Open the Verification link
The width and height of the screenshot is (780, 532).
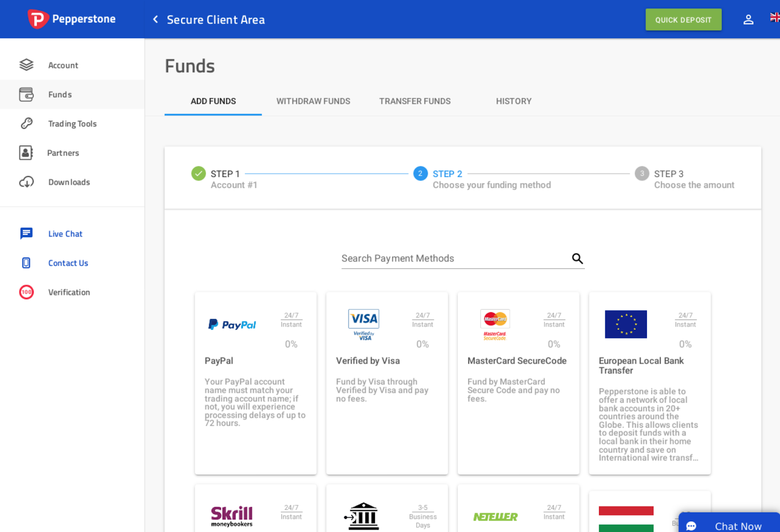[x=69, y=292]
